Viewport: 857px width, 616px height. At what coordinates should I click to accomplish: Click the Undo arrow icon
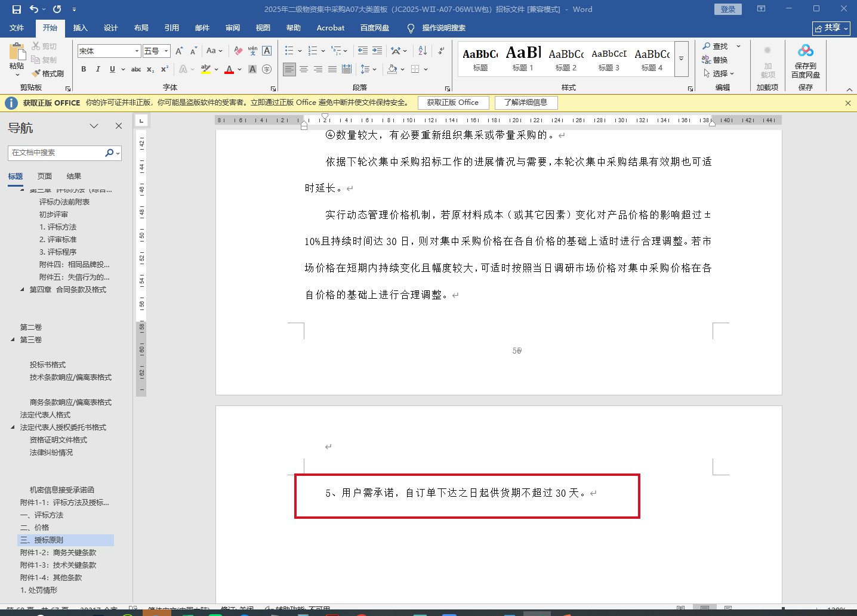pos(34,10)
